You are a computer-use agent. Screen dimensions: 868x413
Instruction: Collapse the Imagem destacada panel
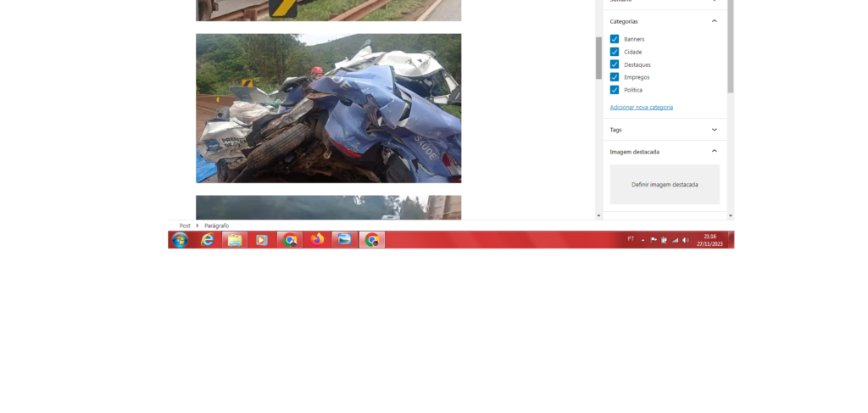tap(665, 151)
